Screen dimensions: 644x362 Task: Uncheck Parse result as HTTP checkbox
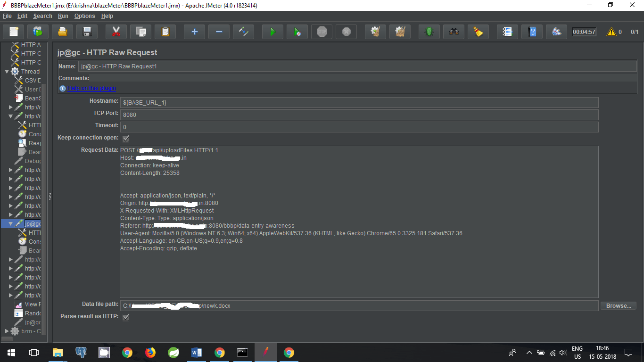coord(126,317)
